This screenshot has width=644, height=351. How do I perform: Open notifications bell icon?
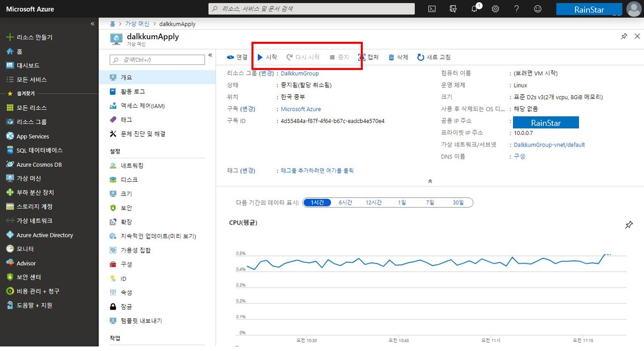(475, 9)
